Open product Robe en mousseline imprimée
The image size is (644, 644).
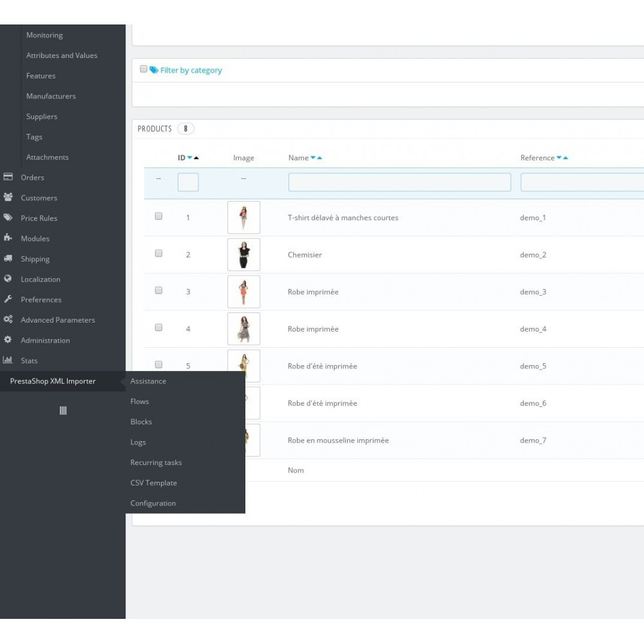coord(338,440)
